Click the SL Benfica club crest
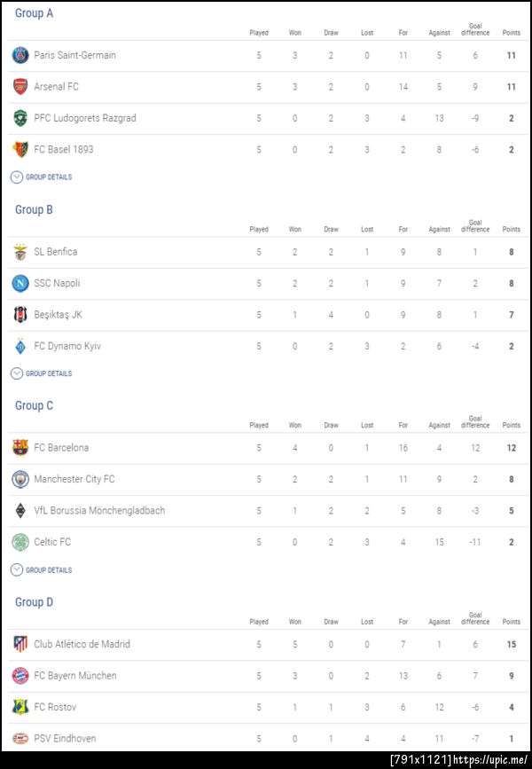This screenshot has width=532, height=769. click(20, 253)
